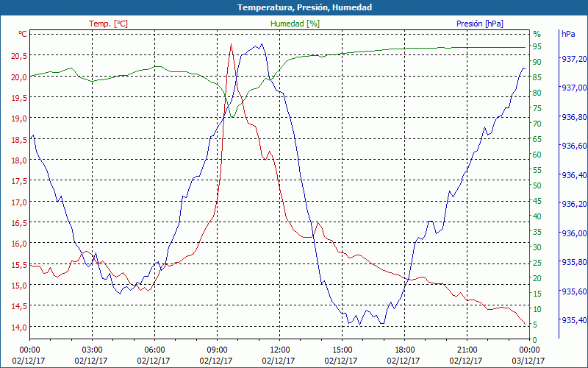This screenshot has height=368, width=588.
Task: Click the 09:00 time axis label
Action: (x=217, y=350)
